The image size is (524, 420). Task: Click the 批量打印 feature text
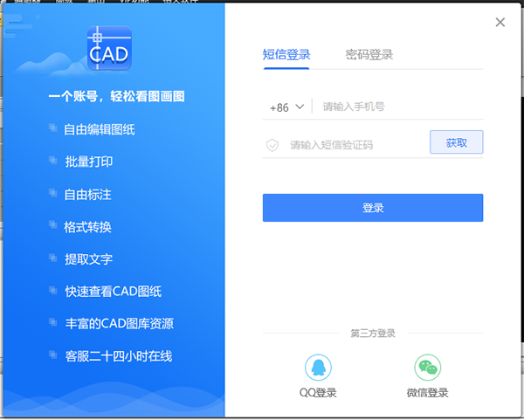(x=89, y=162)
